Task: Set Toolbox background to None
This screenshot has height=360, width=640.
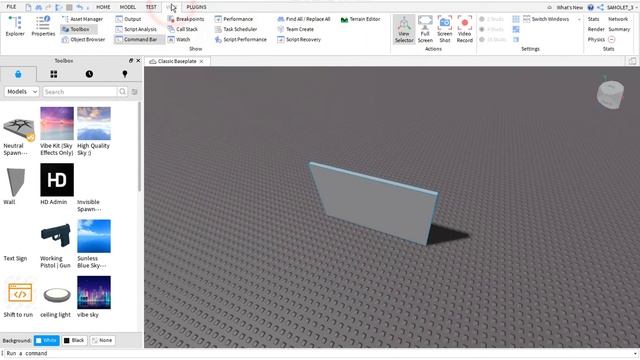Action: pyautogui.click(x=102, y=340)
